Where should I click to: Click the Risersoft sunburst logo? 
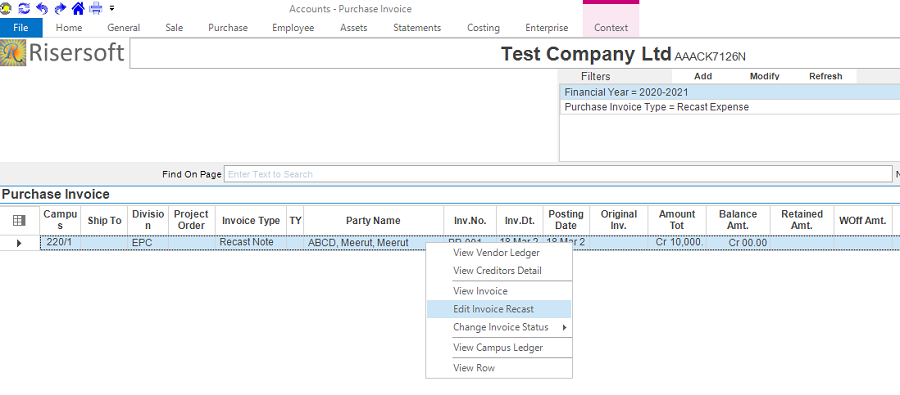pyautogui.click(x=13, y=53)
